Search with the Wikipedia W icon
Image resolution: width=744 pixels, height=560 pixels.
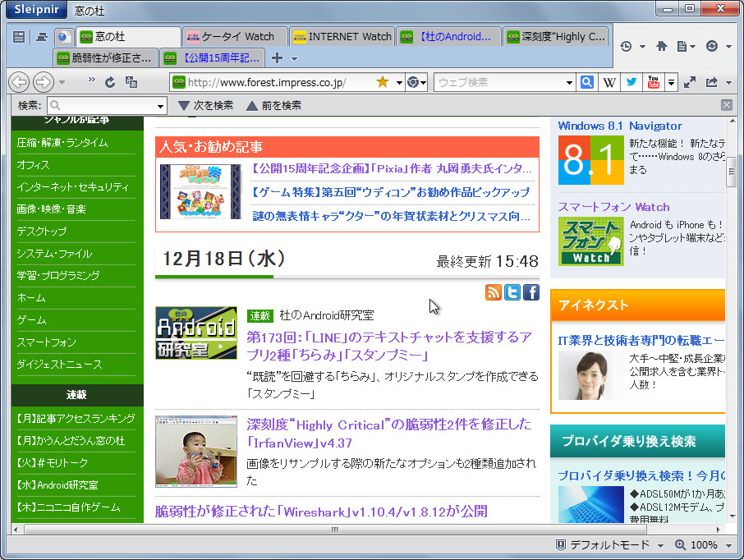click(x=610, y=81)
